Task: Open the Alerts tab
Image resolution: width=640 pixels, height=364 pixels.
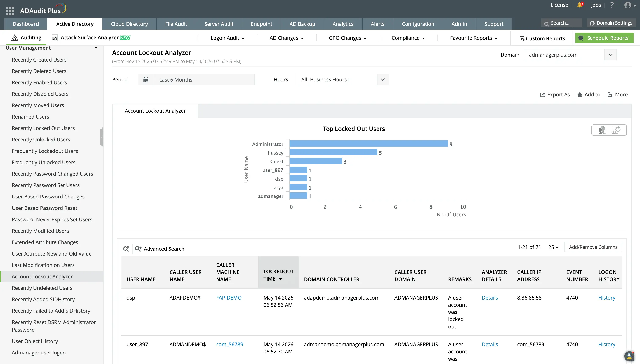Action: [x=377, y=24]
